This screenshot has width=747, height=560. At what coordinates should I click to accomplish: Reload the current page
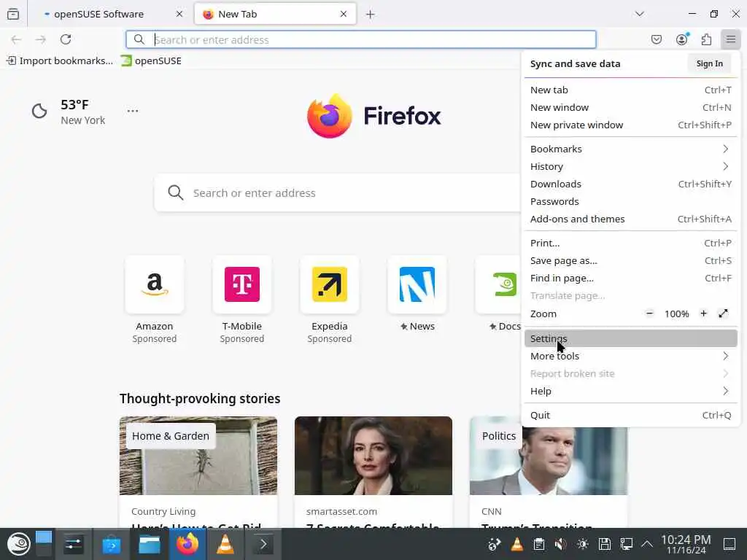[x=66, y=39]
